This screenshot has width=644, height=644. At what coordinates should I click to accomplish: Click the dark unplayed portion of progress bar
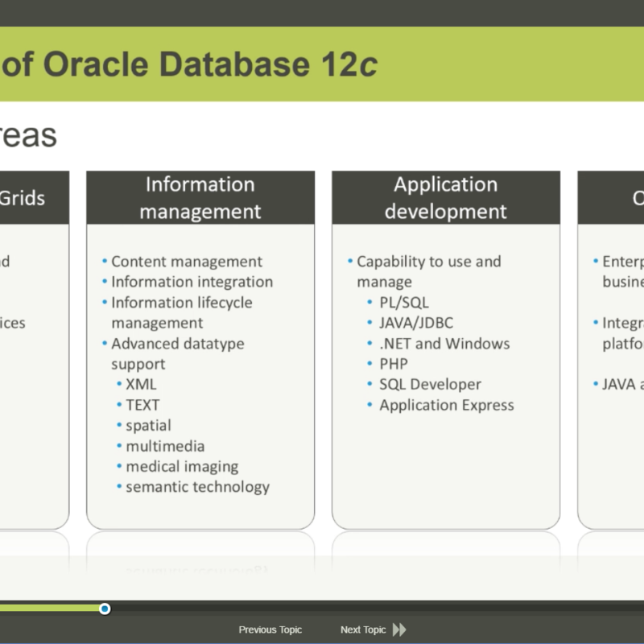coord(377,609)
